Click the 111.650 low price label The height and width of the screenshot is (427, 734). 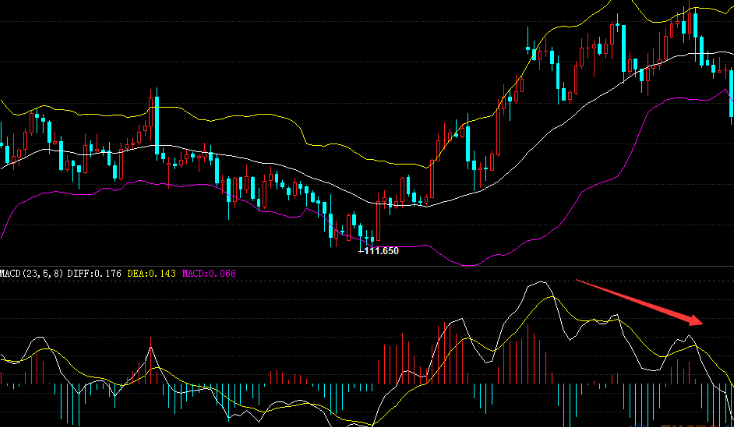[x=378, y=251]
